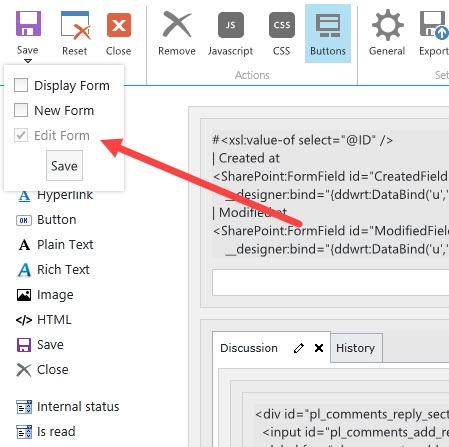
Task: Click the Export settings icon
Action: [434, 25]
